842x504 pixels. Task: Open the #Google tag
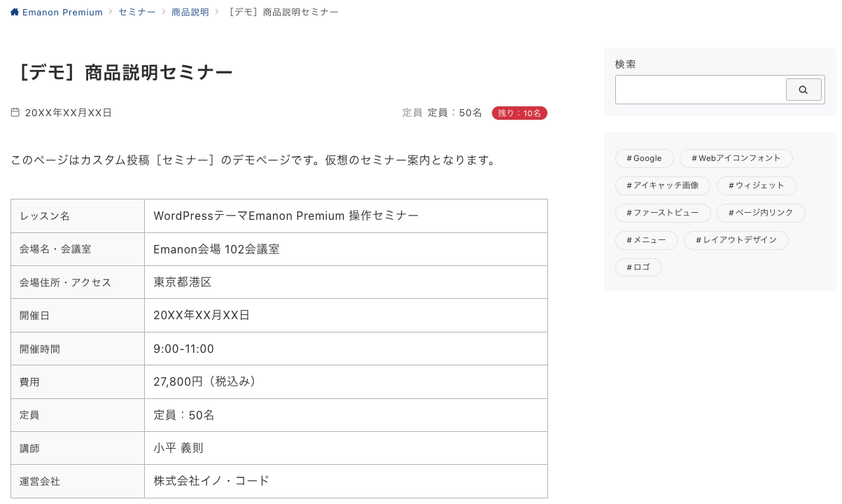[x=645, y=158]
